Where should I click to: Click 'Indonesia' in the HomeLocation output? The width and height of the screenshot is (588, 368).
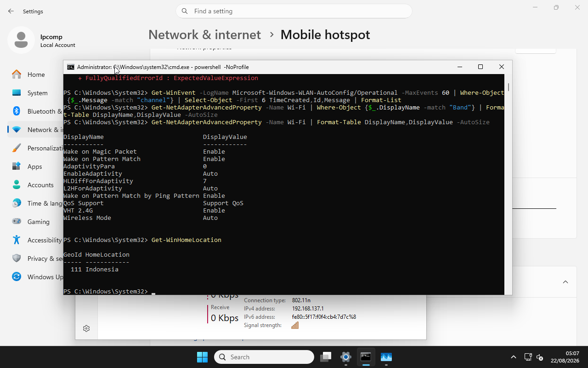pos(102,269)
